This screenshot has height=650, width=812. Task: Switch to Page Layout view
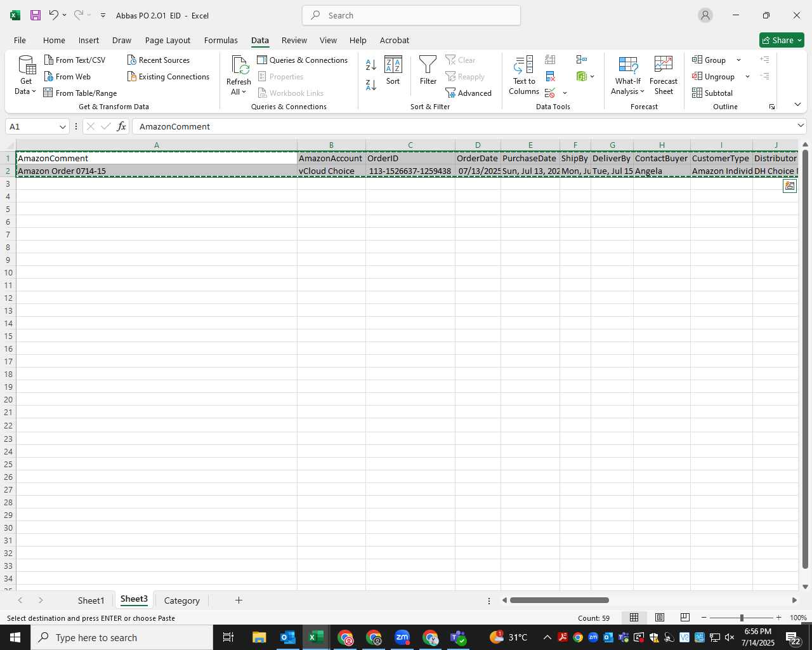[660, 618]
